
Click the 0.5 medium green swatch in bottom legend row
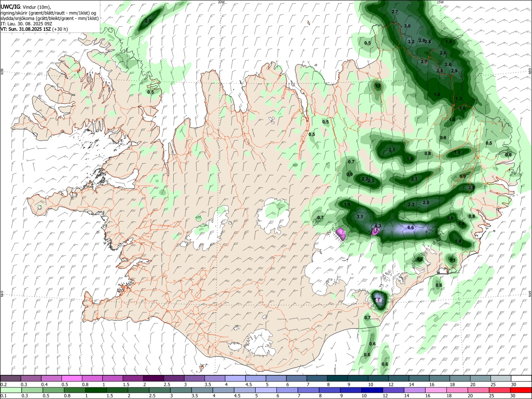click(x=53, y=390)
